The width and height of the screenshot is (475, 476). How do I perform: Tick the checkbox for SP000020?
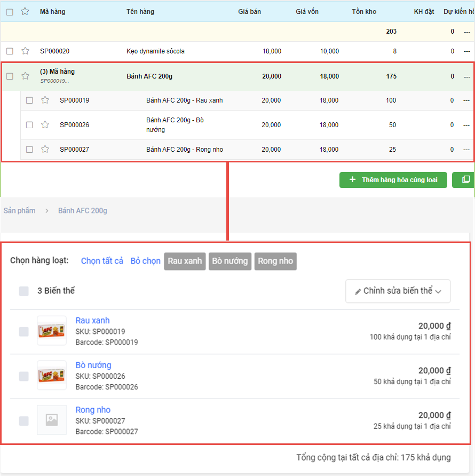10,51
